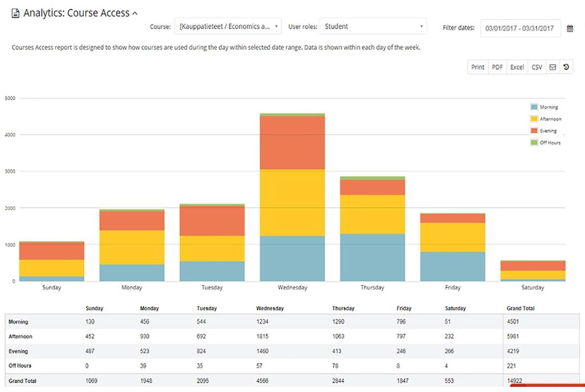Click the Tuesday Evening value 824
585x392 pixels.
tap(201, 351)
